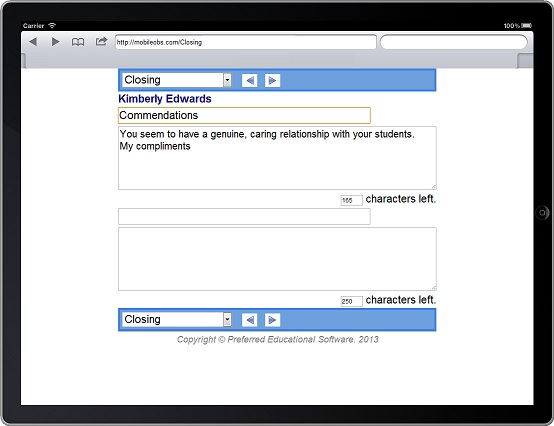The width and height of the screenshot is (554, 426).
Task: Click the bottom bar previous arrow
Action: coord(249,320)
